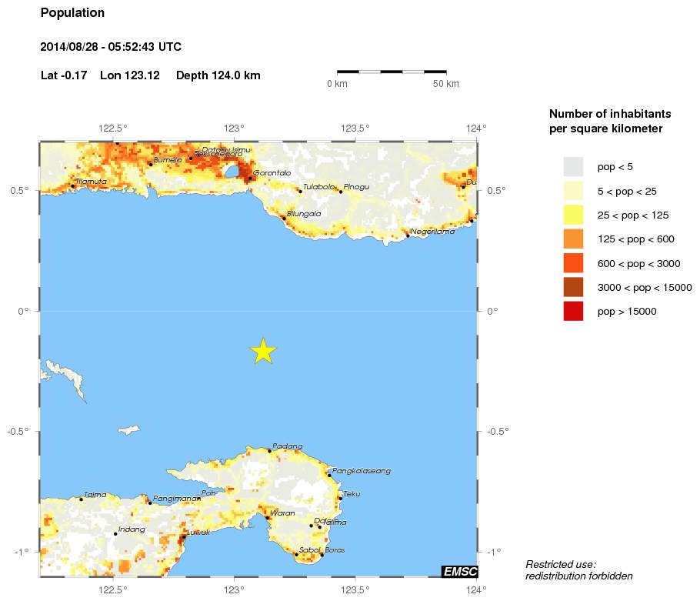Click the 'Bumela' city label
Image resolution: width=700 pixels, height=601 pixels.
click(x=168, y=160)
